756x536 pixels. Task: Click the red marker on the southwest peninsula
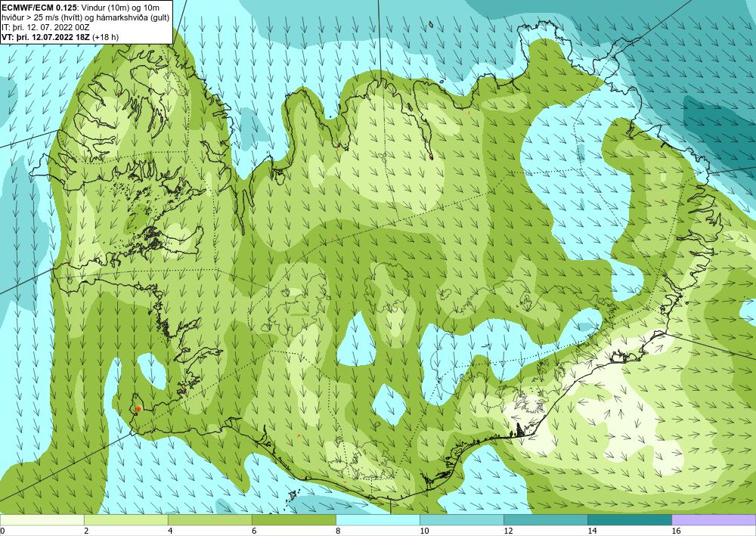point(138,409)
